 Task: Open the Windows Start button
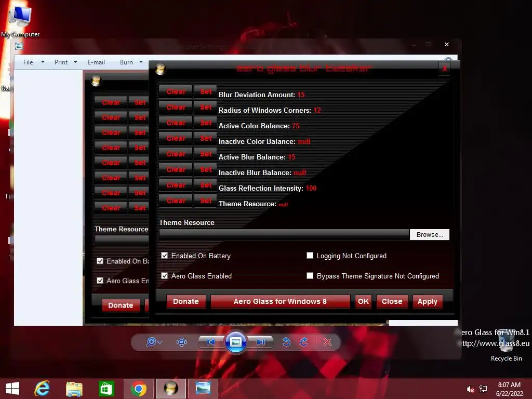coord(12,389)
